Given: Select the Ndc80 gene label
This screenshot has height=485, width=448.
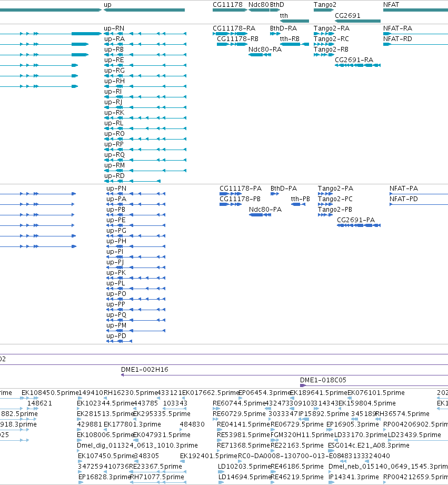Looking at the screenshot, I should (x=258, y=5).
